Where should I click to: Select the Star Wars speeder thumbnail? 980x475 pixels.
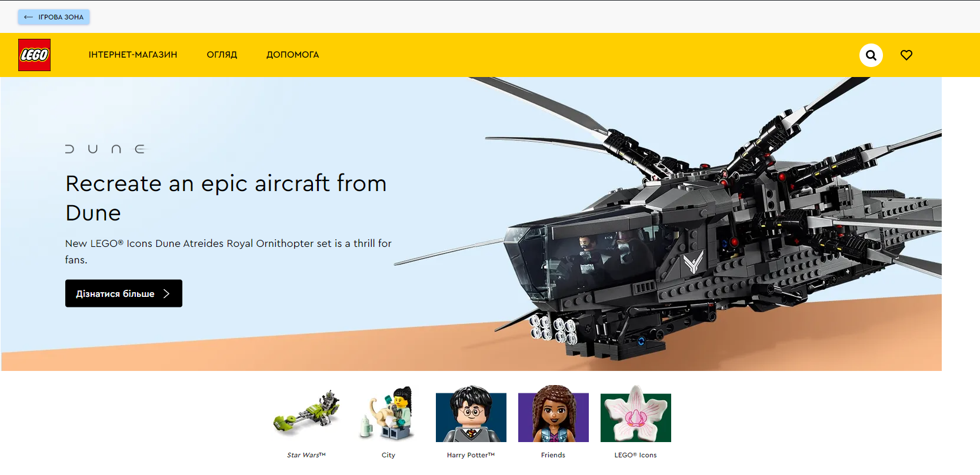coord(306,414)
